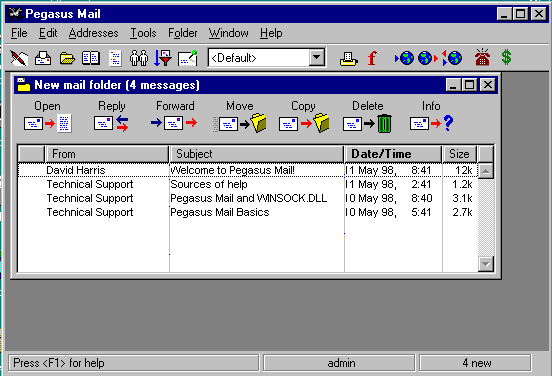Delete the selected message

(368, 116)
